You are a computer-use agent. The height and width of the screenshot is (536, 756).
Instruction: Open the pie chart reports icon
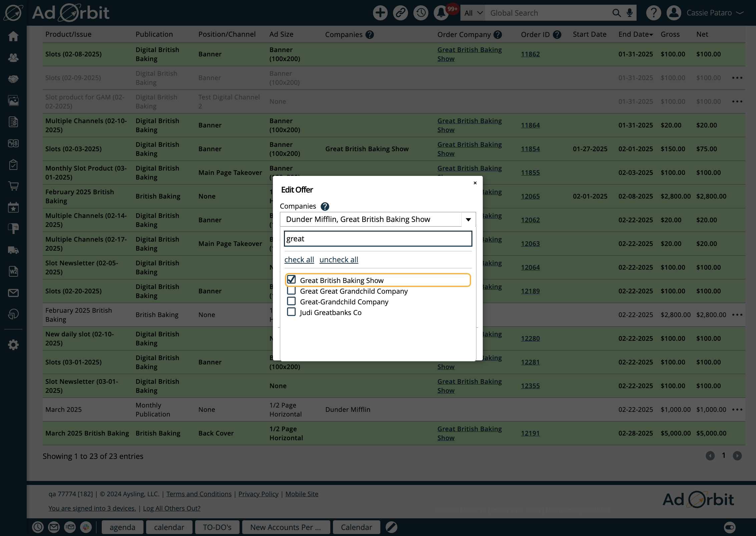click(x=13, y=314)
